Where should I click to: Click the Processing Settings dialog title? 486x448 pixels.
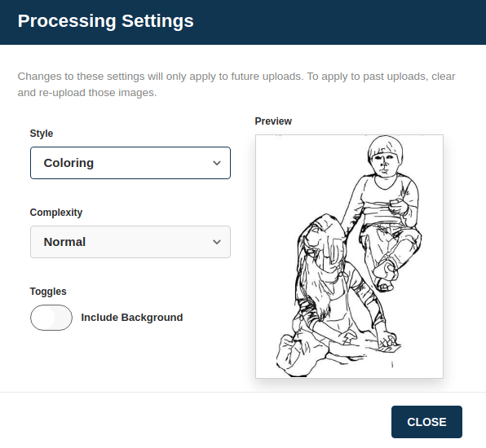[106, 21]
